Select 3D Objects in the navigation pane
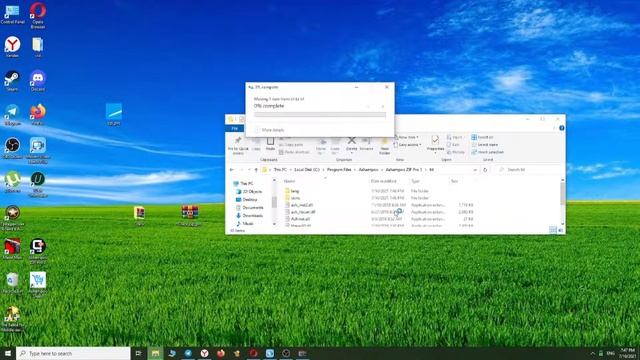The image size is (640, 360). tap(249, 191)
